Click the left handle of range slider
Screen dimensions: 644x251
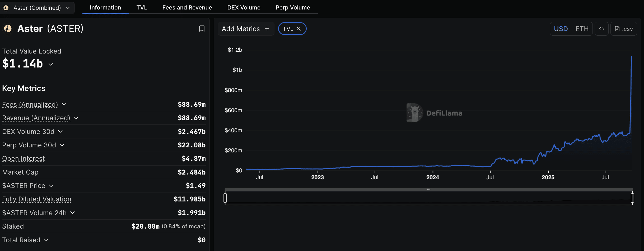pos(225,198)
